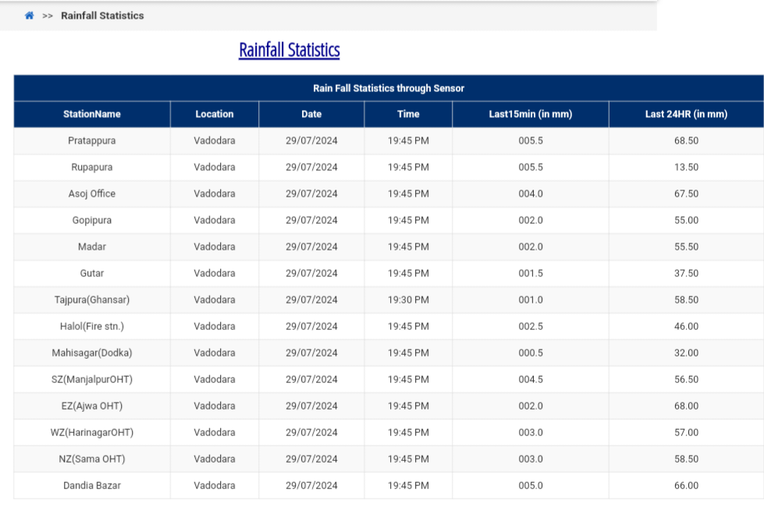Click the Rainfall Statistics breadcrumb text
The width and height of the screenshot is (764, 532).
pyautogui.click(x=102, y=16)
